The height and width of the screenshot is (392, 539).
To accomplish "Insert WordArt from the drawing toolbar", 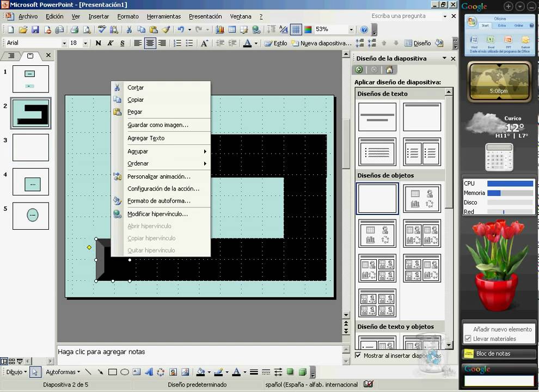I will coord(149,372).
